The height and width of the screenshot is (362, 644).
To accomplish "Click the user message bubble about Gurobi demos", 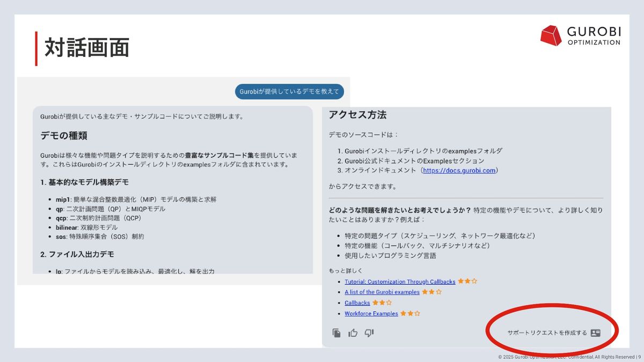I will point(289,92).
